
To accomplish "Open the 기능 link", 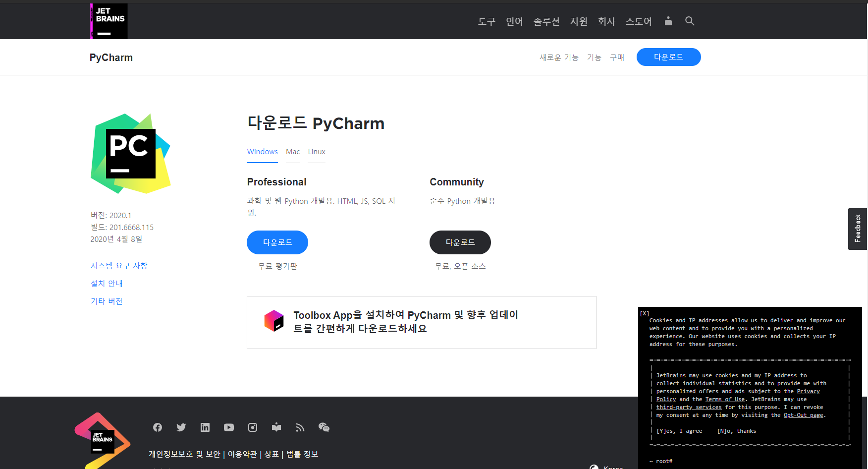I will (594, 58).
